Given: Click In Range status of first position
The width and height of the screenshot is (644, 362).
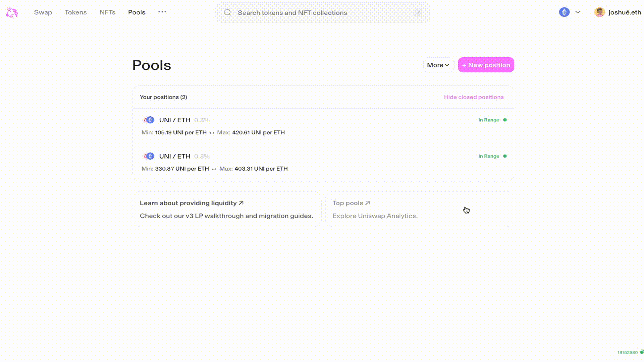Looking at the screenshot, I should [489, 120].
